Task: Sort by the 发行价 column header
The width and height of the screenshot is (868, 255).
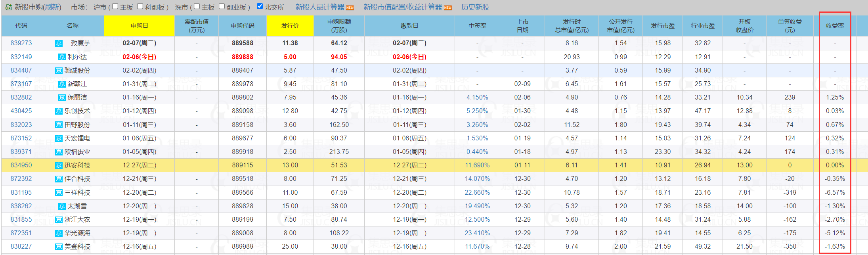Action: [290, 26]
